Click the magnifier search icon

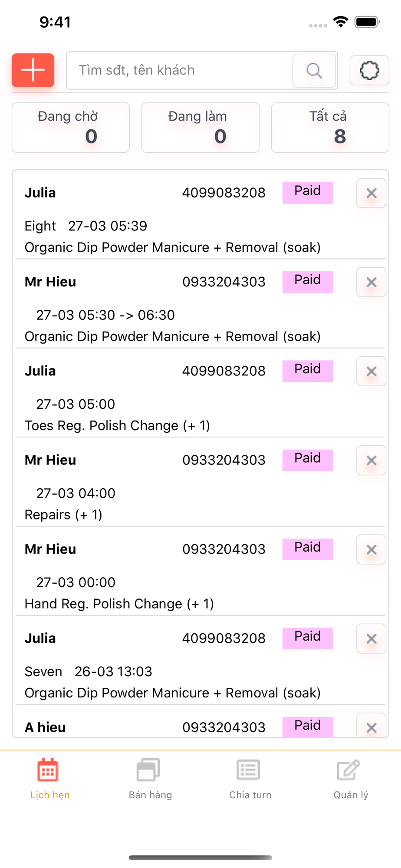(x=314, y=70)
